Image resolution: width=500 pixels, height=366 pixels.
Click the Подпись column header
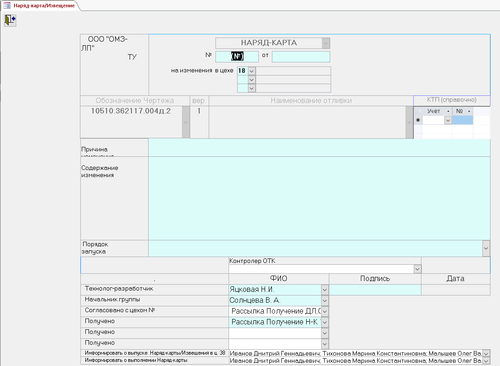pos(375,279)
